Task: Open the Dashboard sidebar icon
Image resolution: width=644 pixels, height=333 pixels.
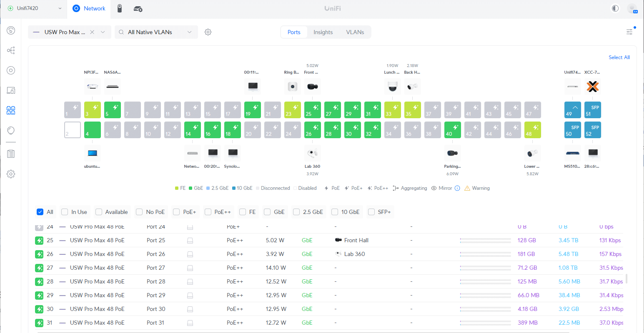Action: (11, 30)
